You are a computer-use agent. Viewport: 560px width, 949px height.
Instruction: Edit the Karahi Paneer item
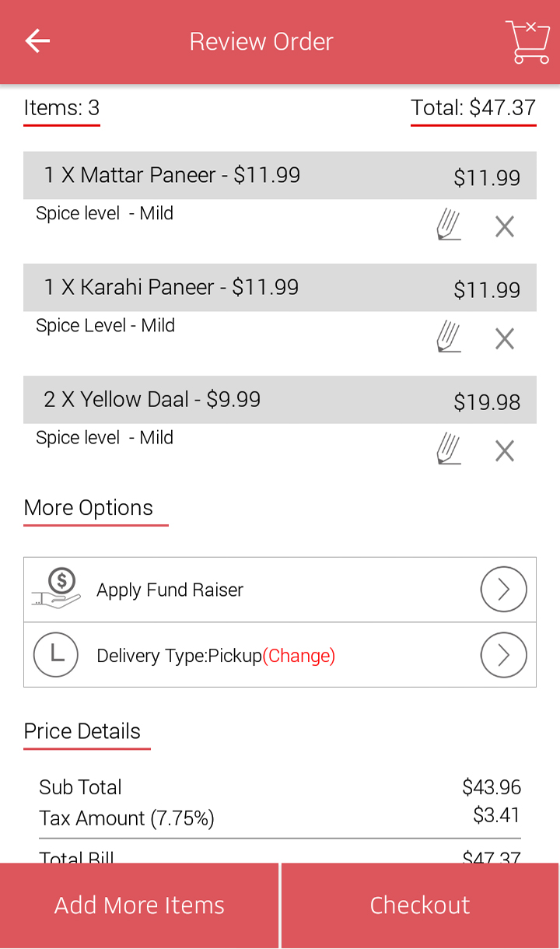449,338
